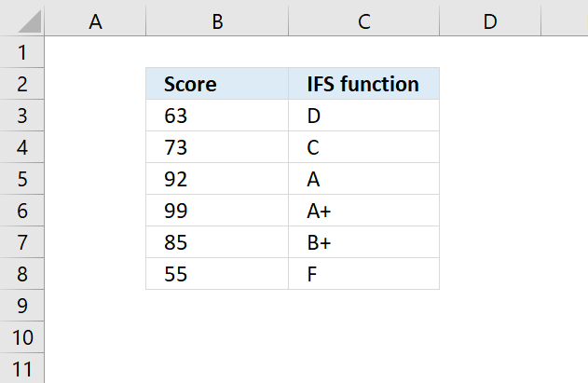
Task: Select row 5 header
Action: point(21,179)
